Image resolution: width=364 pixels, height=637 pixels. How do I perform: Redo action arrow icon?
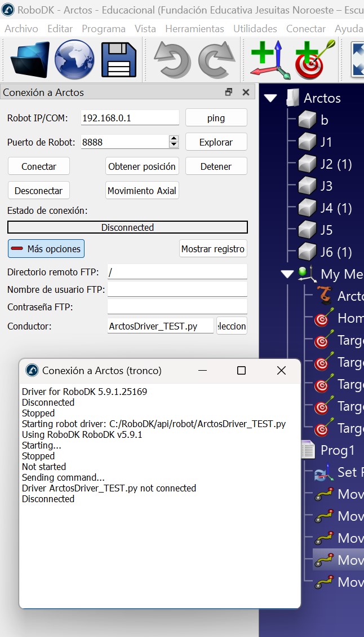[216, 60]
